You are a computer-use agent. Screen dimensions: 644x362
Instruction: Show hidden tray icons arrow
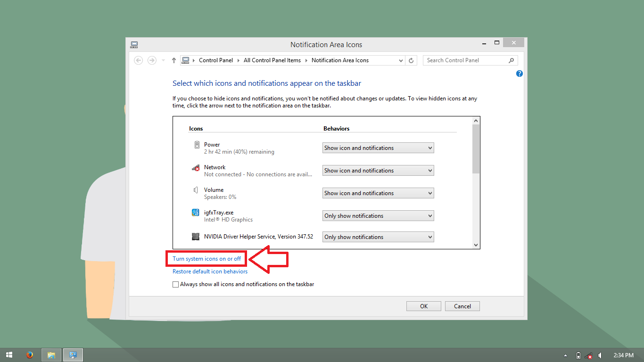click(x=566, y=355)
